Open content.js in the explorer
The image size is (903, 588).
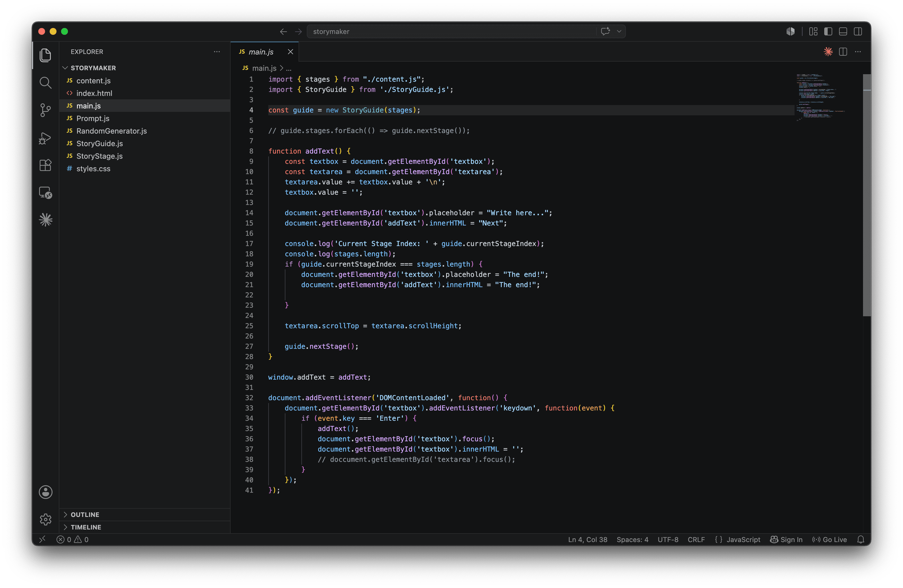point(145,81)
